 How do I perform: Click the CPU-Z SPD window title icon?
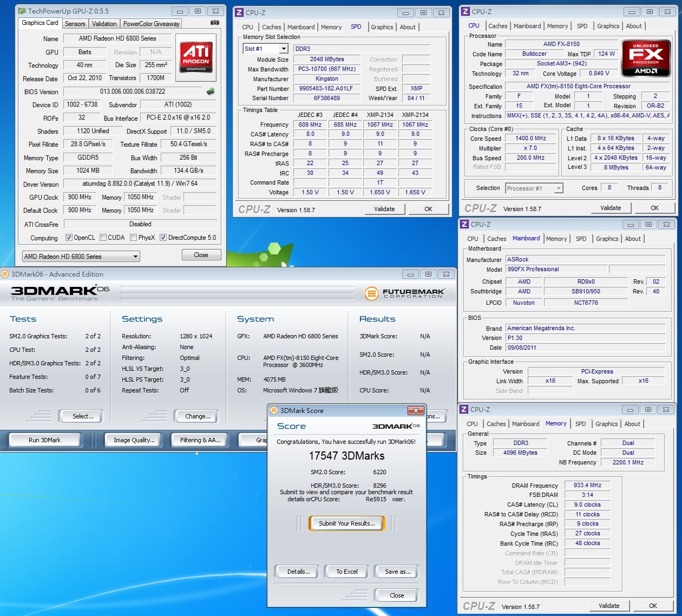(239, 12)
